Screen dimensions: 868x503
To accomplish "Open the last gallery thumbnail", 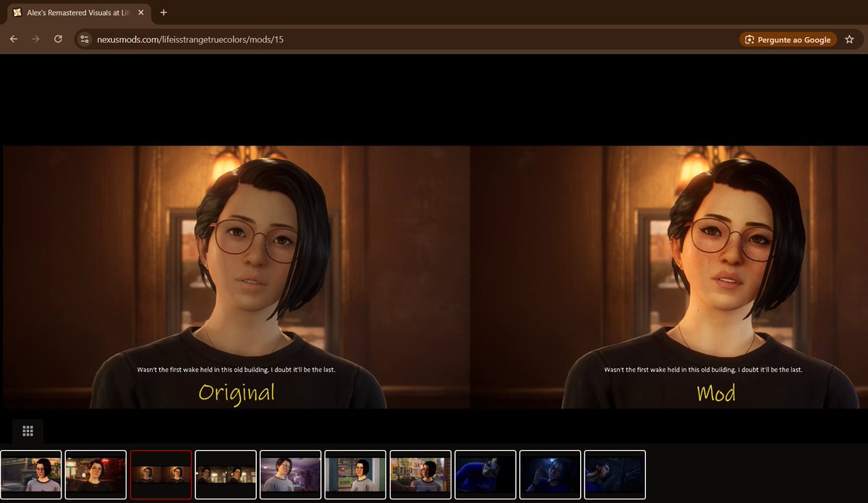I will 615,475.
